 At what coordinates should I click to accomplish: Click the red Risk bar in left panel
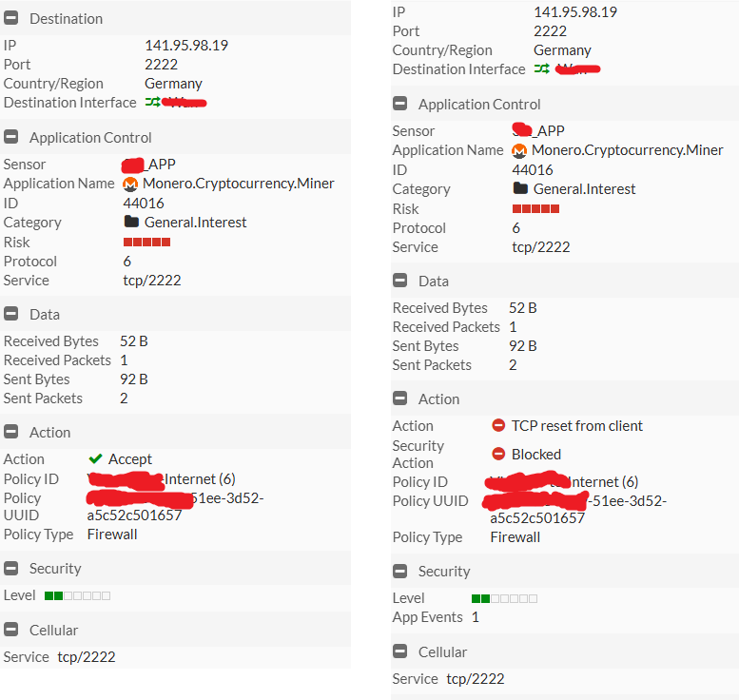click(x=146, y=243)
